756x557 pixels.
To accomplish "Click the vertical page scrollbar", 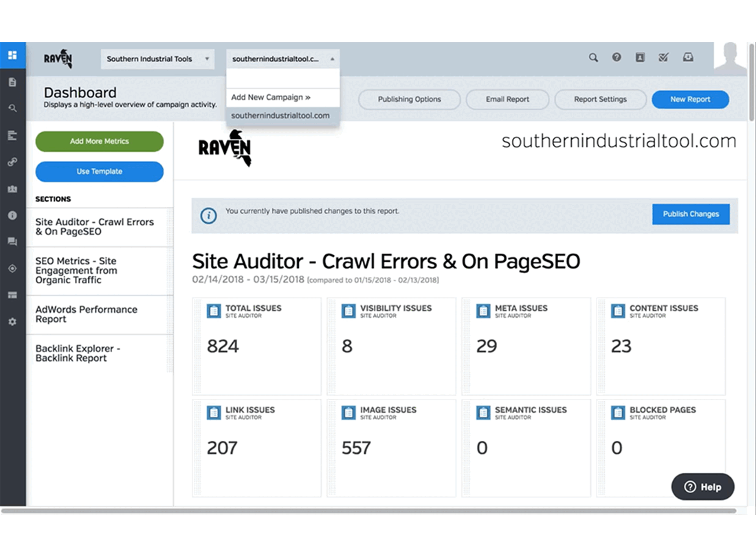I will (751, 83).
